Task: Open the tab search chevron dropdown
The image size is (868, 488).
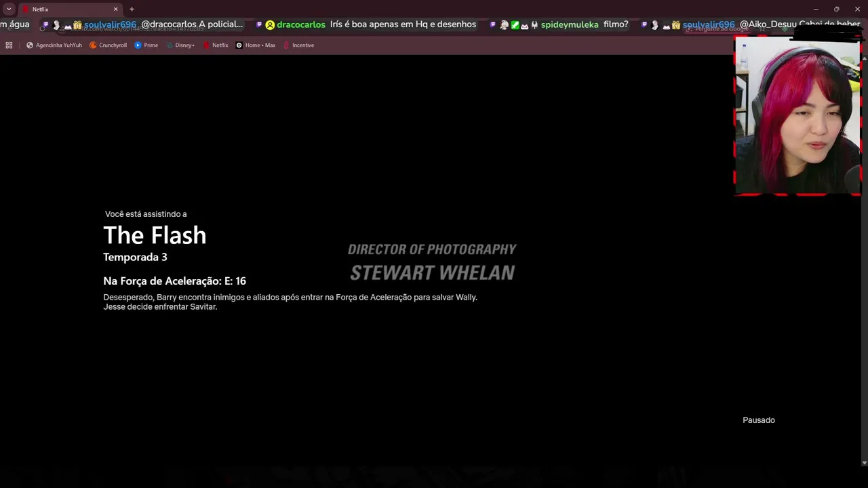Action: click(9, 9)
